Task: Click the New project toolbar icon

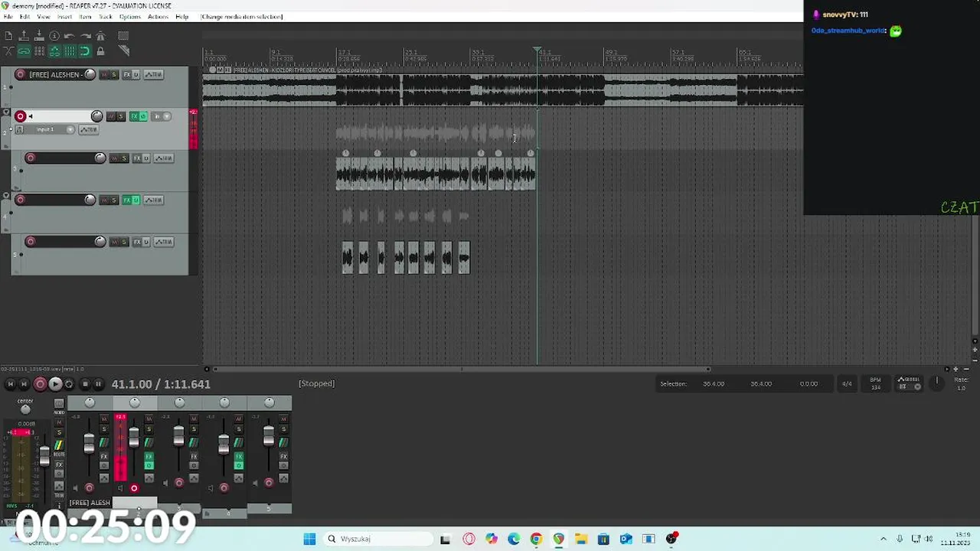Action: [x=8, y=36]
